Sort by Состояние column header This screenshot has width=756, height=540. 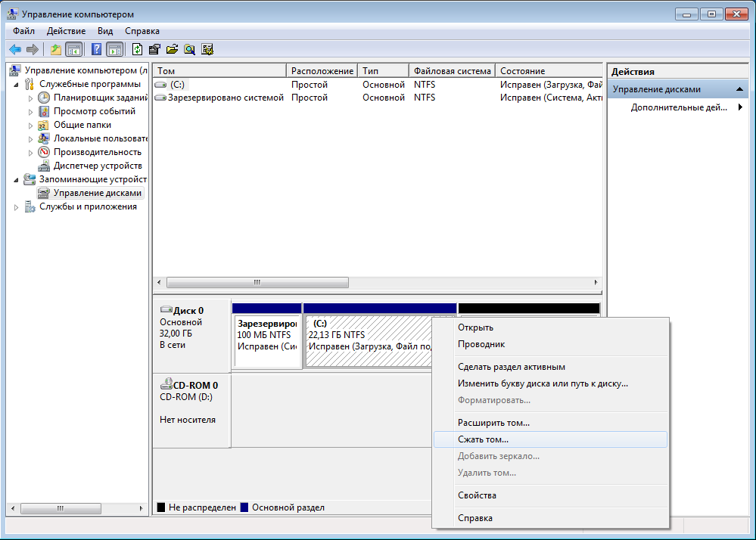(549, 71)
